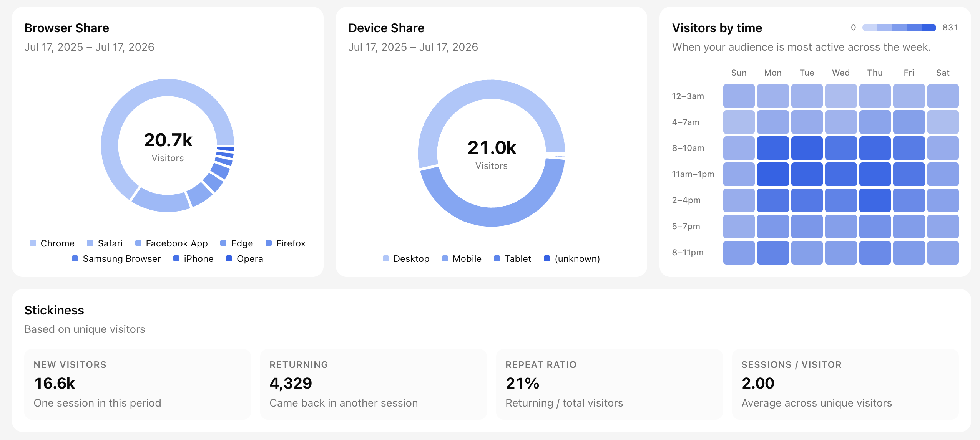Click the '8–11pm' row label
The image size is (980, 440).
point(688,253)
